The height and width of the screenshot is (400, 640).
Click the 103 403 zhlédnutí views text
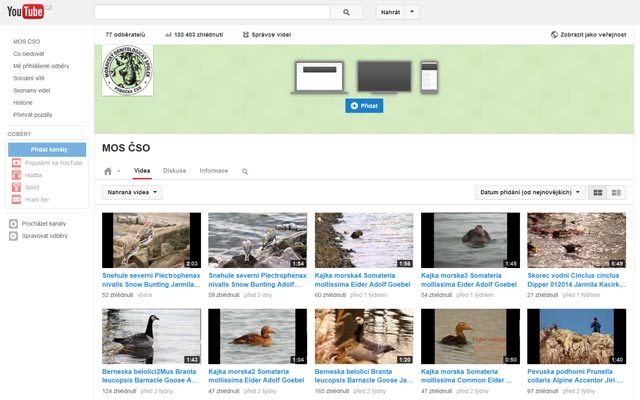pos(198,35)
